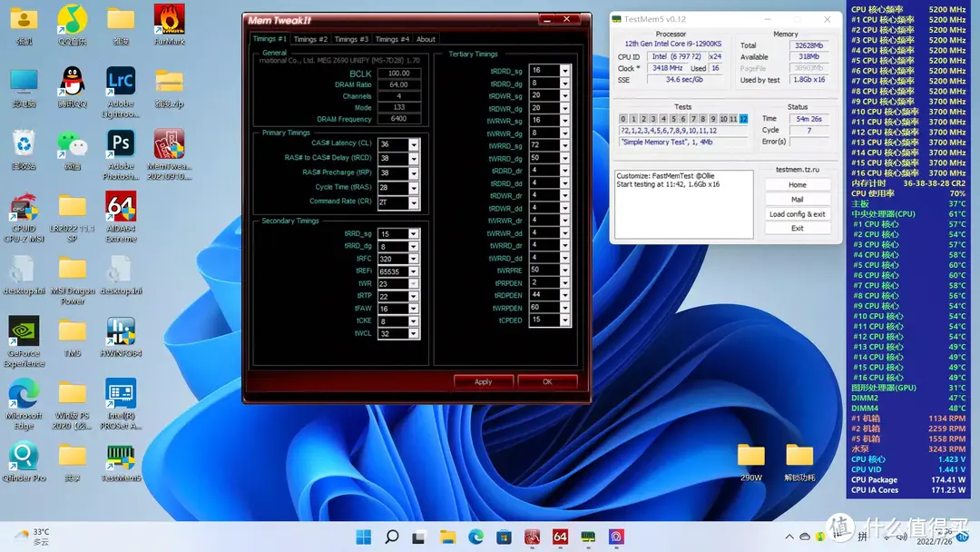Select the LR2022 11.1 SP folder
The image size is (980, 552).
pyautogui.click(x=72, y=217)
